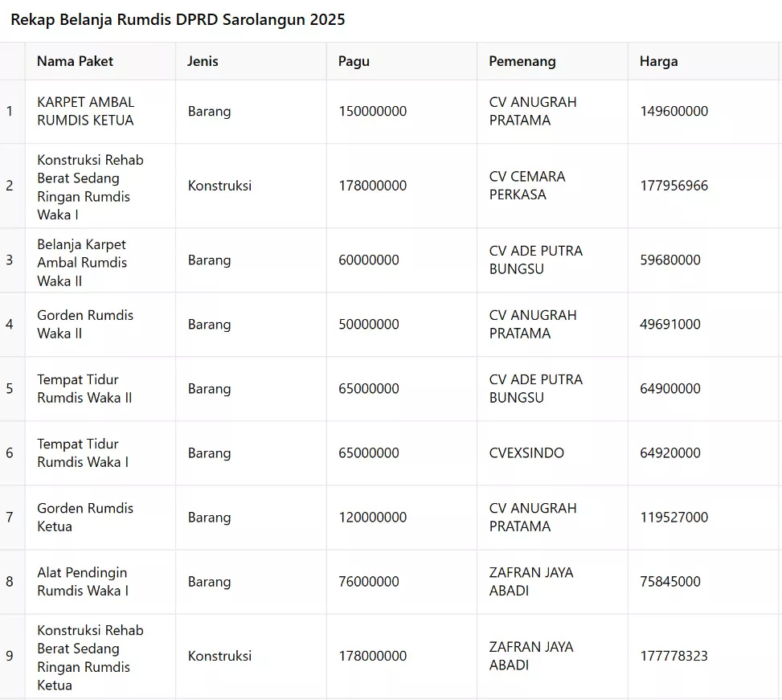Click the Pagu column header

click(354, 61)
